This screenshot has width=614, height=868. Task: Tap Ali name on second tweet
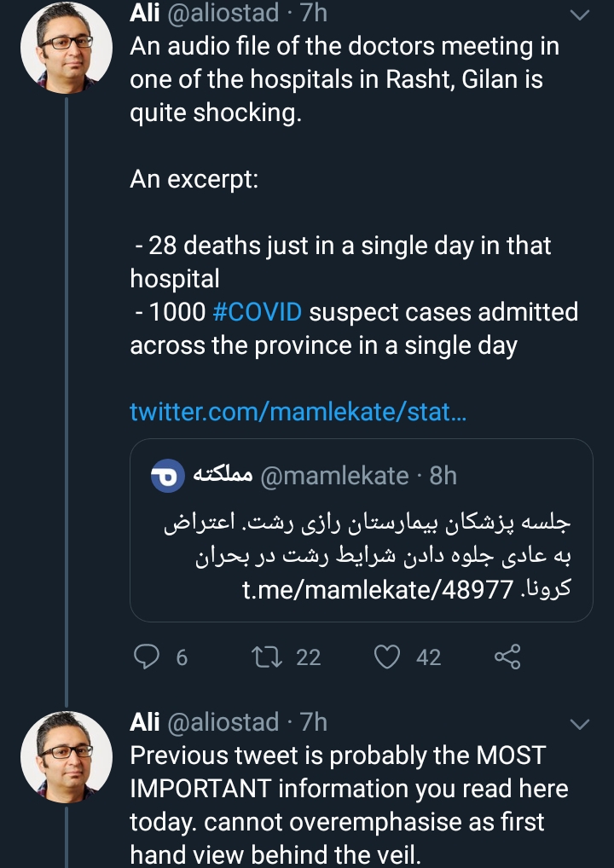tap(144, 722)
